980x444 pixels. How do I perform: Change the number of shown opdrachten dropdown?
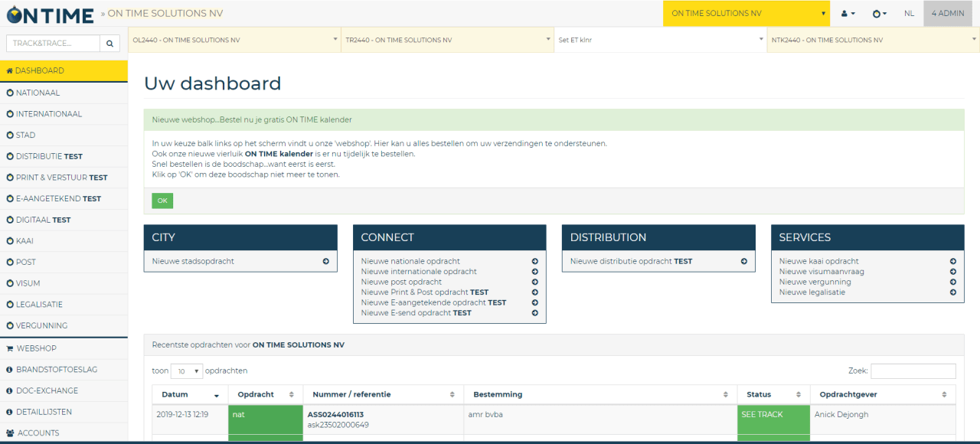[x=187, y=371]
